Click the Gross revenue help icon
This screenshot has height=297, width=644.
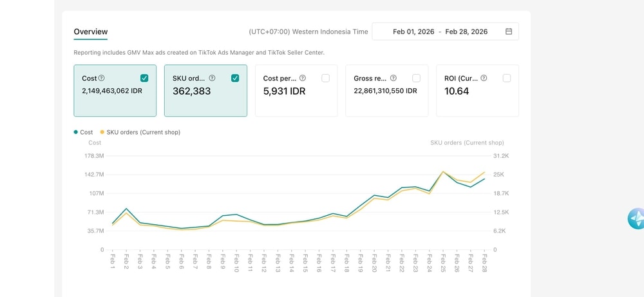[393, 78]
